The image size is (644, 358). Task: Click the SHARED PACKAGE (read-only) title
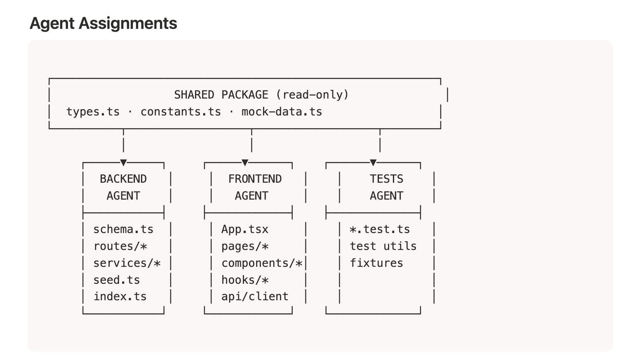coord(261,95)
